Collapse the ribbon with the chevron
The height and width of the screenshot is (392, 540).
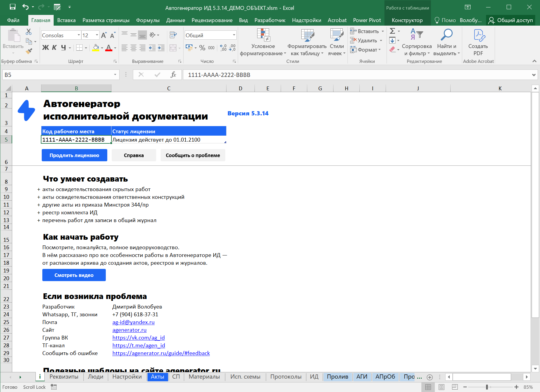coord(534,61)
